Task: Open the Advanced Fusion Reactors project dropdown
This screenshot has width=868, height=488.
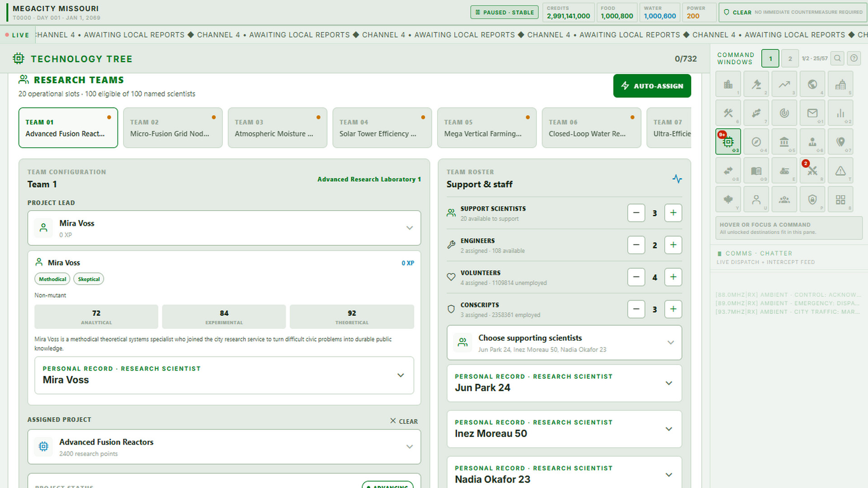Action: [x=224, y=447]
